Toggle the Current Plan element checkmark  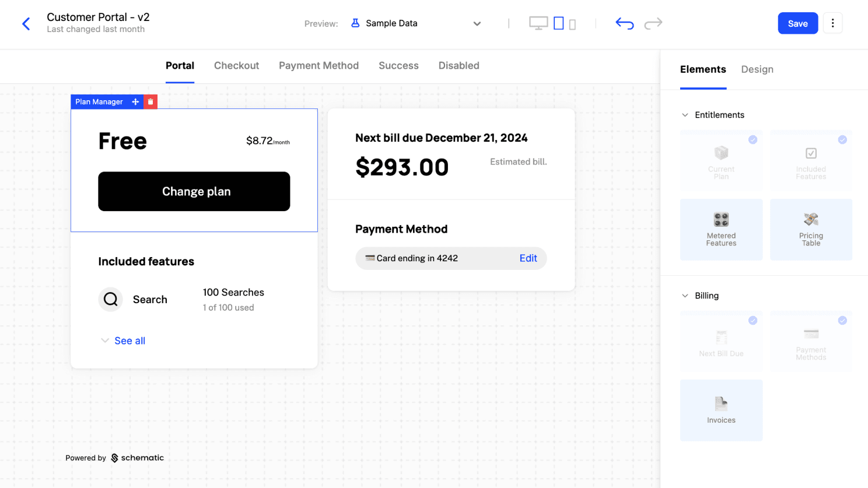pyautogui.click(x=752, y=140)
